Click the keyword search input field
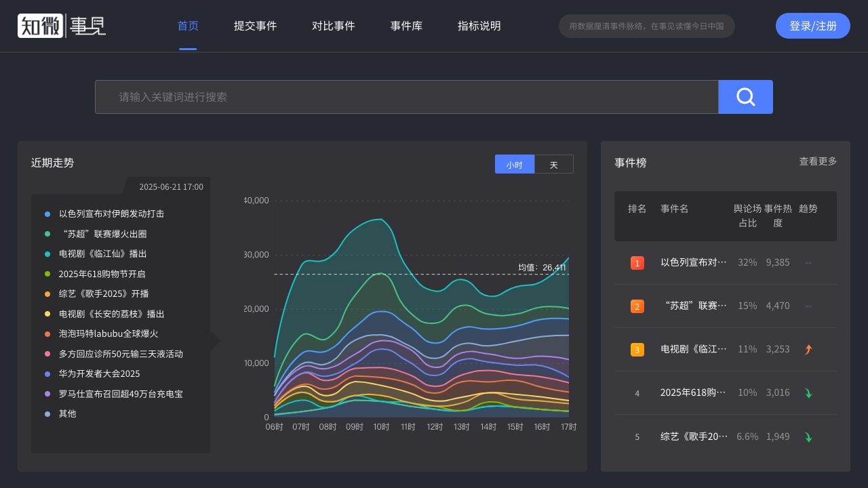This screenshot has height=488, width=868. [x=406, y=97]
